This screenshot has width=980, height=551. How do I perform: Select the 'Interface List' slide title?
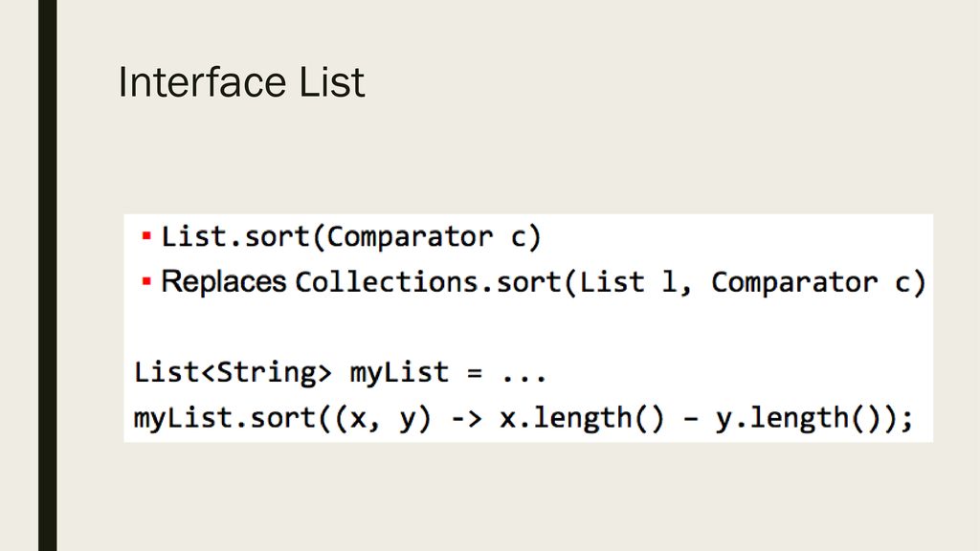241,82
